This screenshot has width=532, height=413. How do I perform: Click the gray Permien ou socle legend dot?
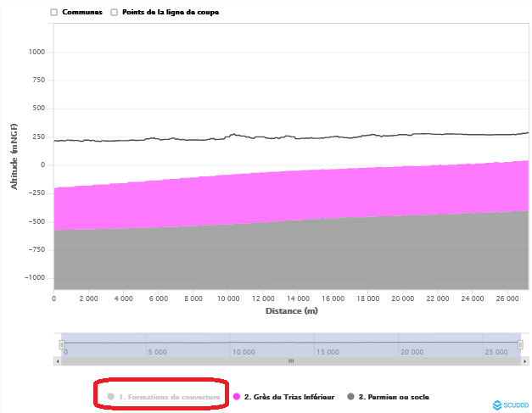click(350, 396)
